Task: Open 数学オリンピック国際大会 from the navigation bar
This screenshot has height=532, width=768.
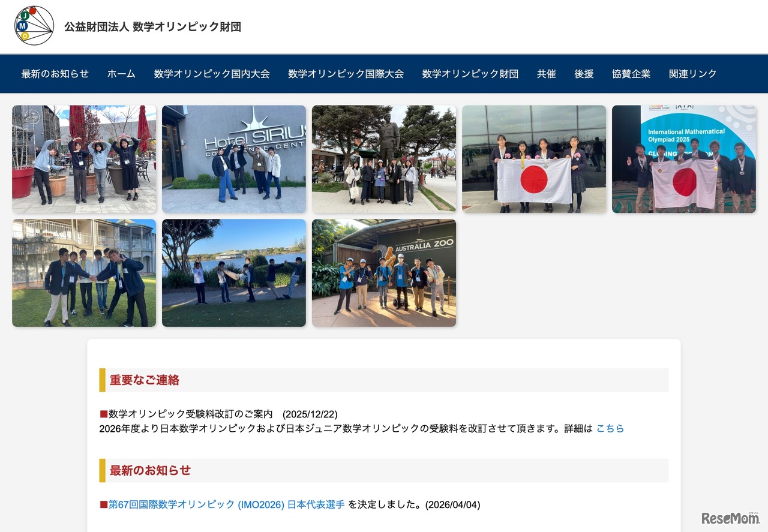Action: (x=346, y=73)
